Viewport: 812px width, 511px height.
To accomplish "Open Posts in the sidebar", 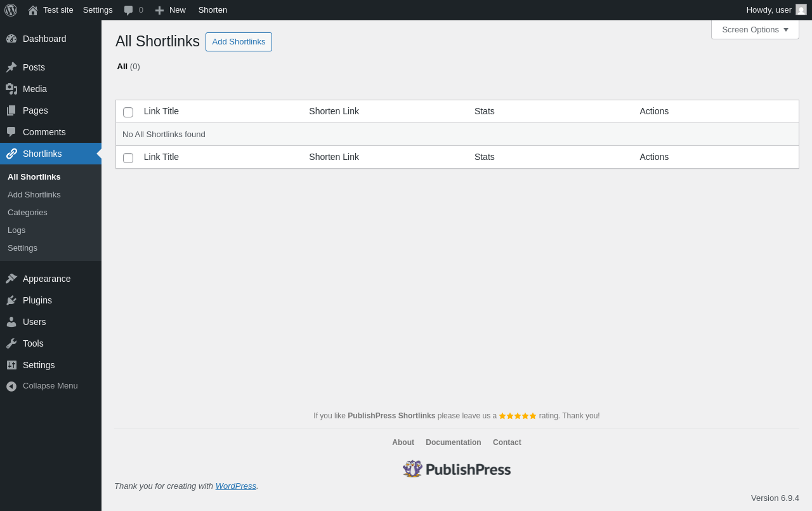I will pyautogui.click(x=51, y=67).
